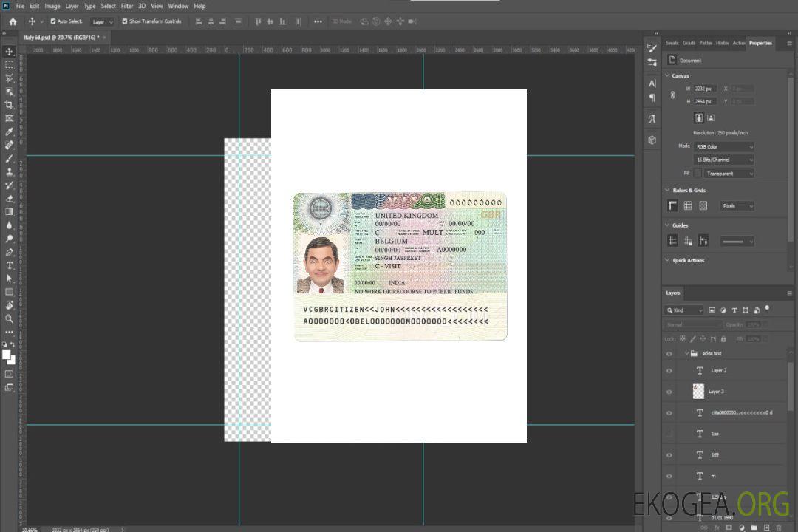The image size is (798, 532).
Task: Close the Italy id.psd document tab
Action: pyautogui.click(x=105, y=37)
